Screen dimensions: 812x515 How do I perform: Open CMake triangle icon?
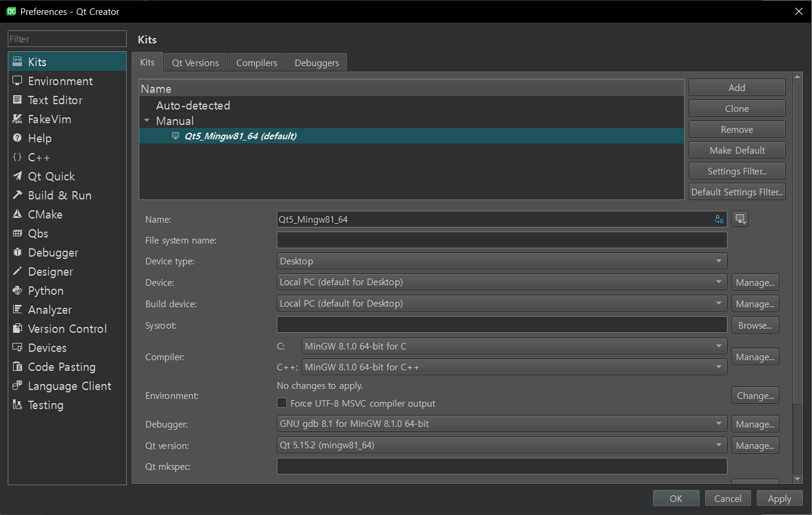[17, 214]
